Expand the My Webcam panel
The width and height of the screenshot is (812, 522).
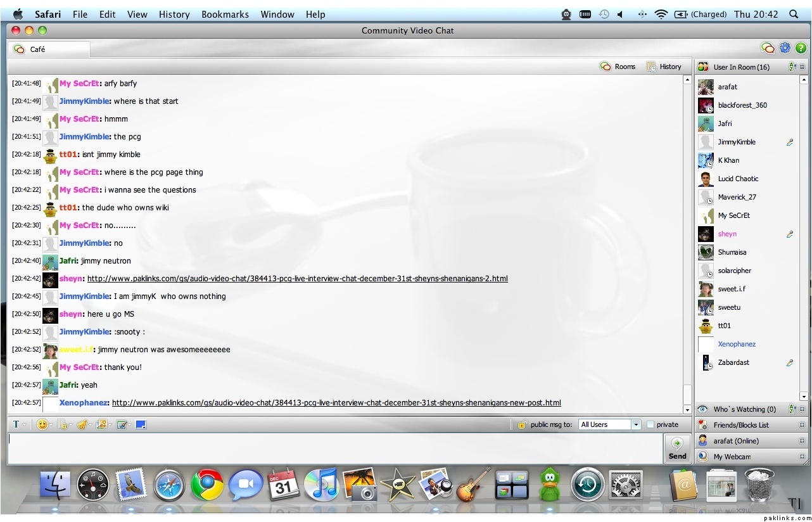[802, 457]
